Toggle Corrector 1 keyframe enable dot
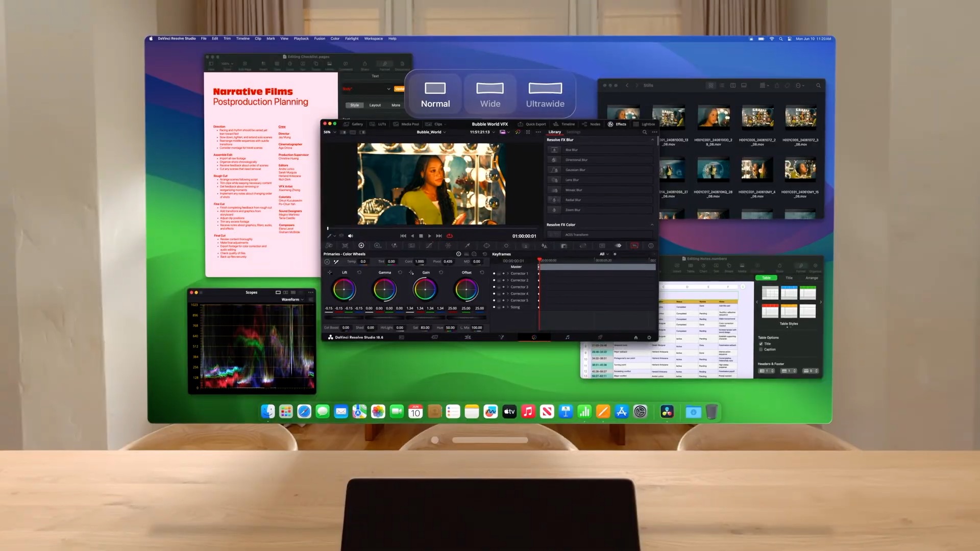The width and height of the screenshot is (980, 551). [x=494, y=273]
